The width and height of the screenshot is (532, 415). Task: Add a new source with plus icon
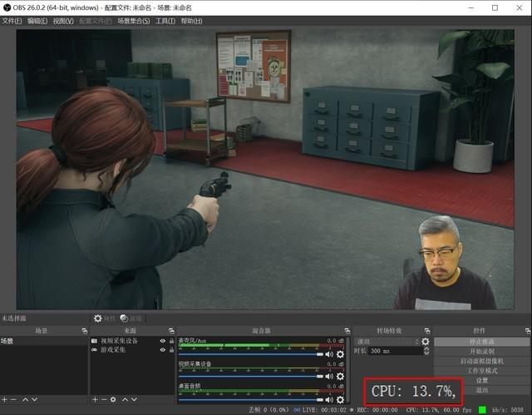95,400
